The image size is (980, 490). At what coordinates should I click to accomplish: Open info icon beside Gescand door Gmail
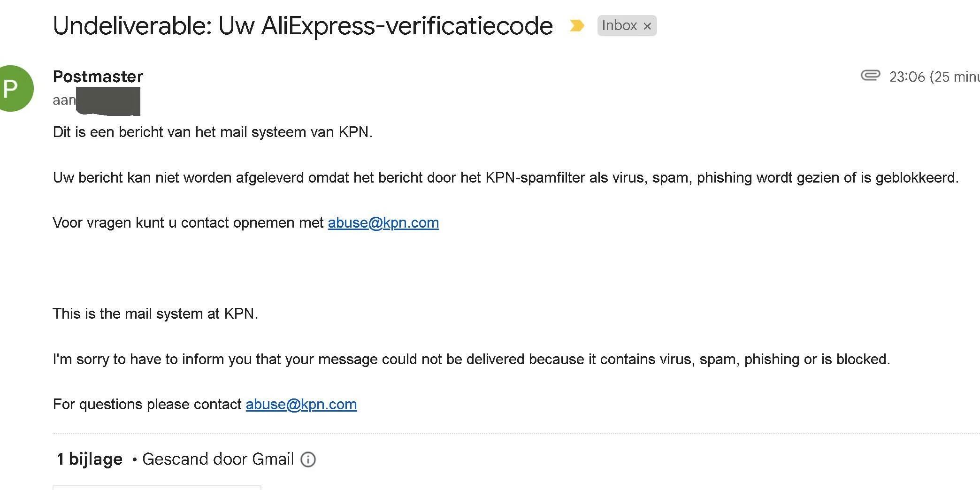click(308, 459)
